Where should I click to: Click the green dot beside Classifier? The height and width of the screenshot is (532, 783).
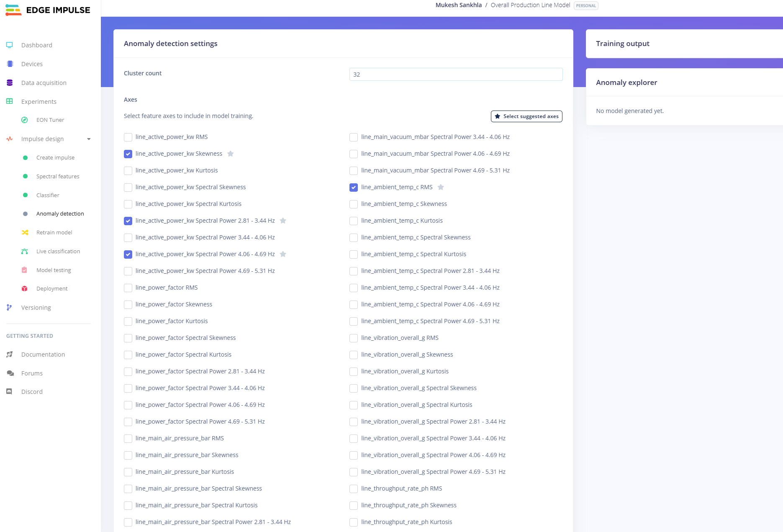click(x=25, y=195)
